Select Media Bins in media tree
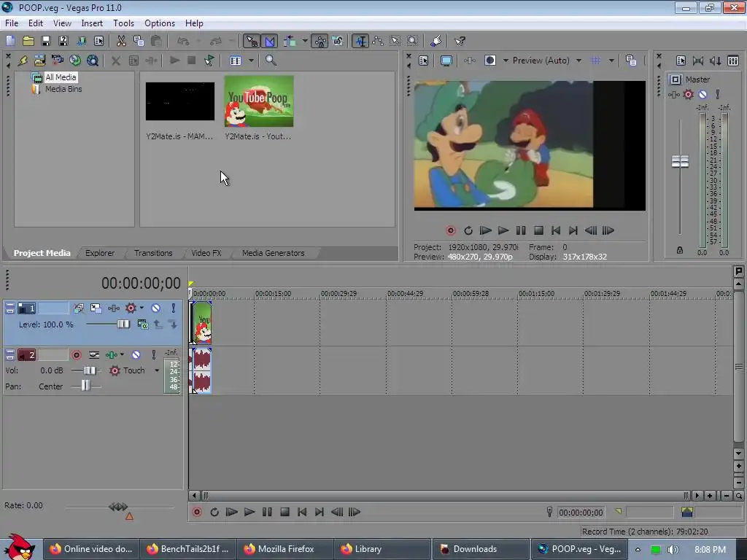747x560 pixels. pos(63,89)
